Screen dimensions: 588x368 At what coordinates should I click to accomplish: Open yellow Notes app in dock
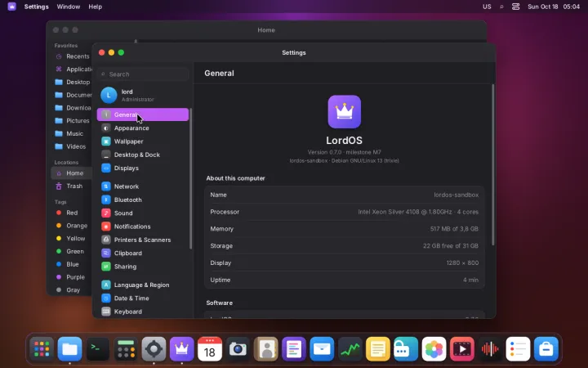377,349
